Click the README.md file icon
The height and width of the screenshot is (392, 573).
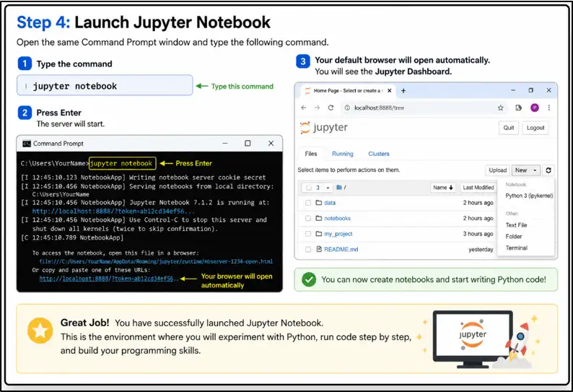(319, 249)
